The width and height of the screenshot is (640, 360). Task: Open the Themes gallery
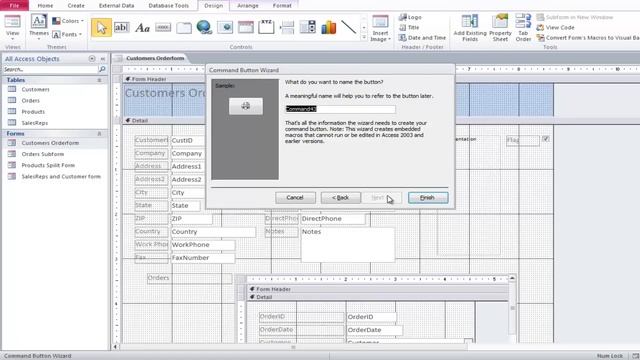pyautogui.click(x=39, y=27)
